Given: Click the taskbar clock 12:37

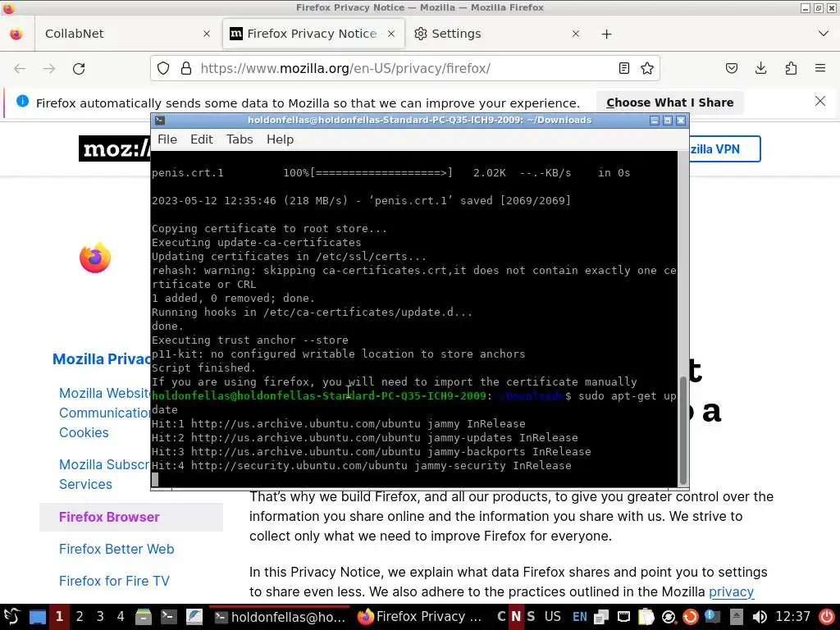Looking at the screenshot, I should (792, 617).
